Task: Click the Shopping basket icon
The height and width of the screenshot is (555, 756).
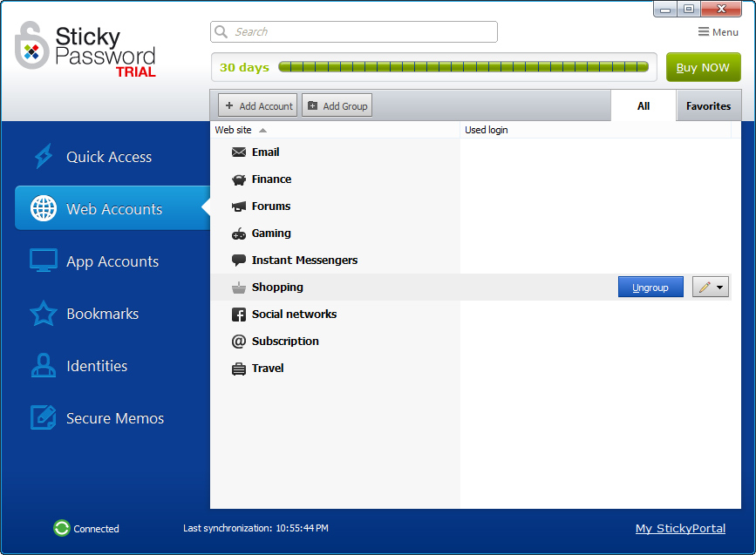Action: pos(239,288)
